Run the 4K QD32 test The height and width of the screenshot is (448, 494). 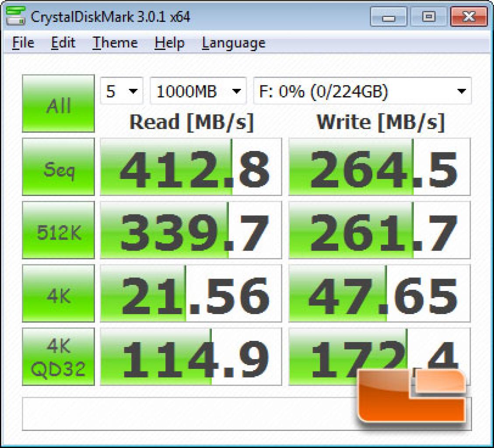tap(58, 357)
